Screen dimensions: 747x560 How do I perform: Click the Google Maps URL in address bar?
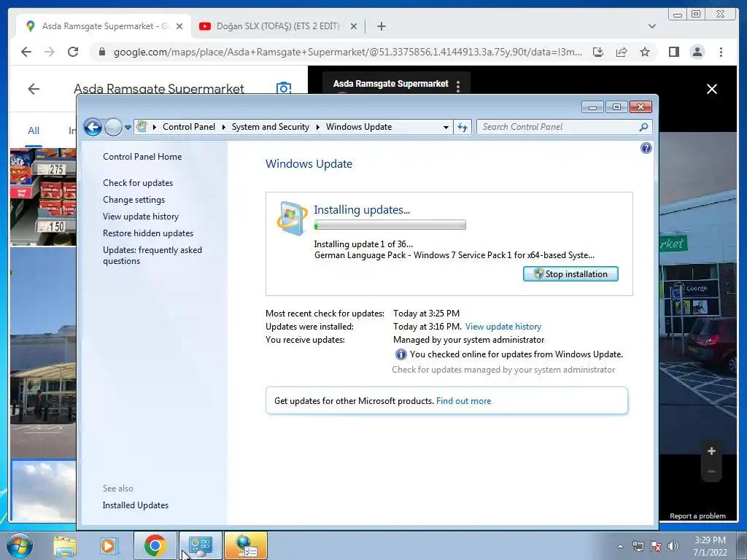tap(348, 52)
